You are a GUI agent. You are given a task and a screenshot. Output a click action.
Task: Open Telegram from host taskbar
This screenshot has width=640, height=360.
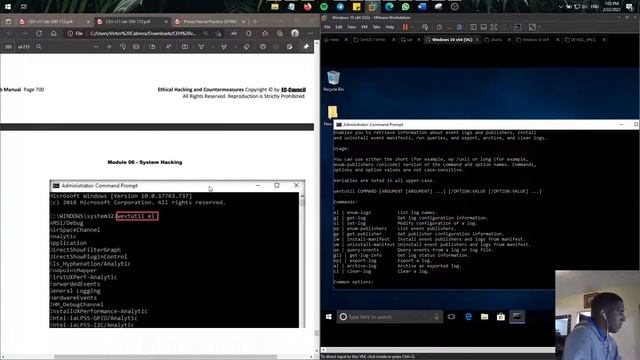340,7
